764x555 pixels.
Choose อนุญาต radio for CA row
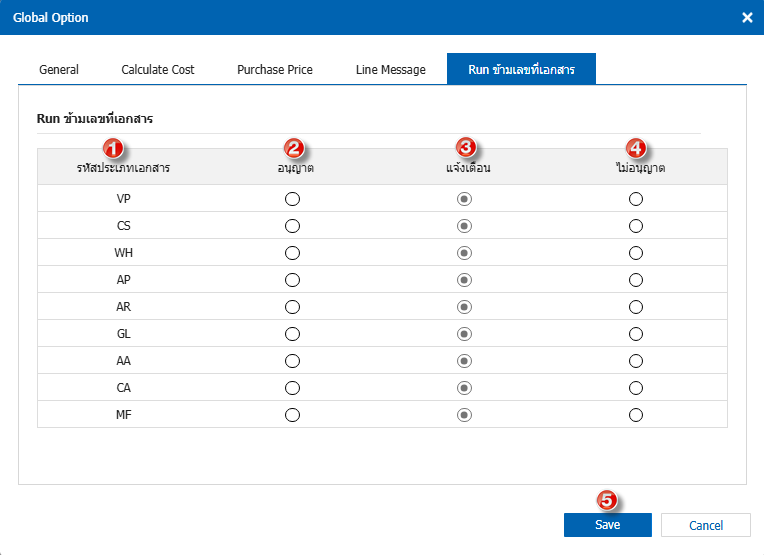[x=292, y=387]
